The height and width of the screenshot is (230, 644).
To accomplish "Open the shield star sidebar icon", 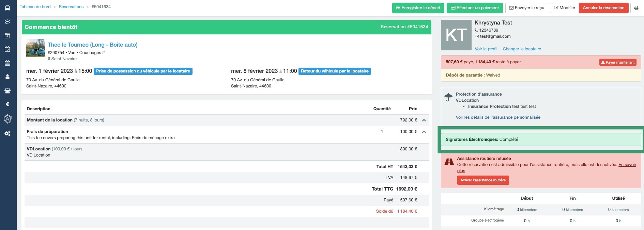I will pos(7,119).
